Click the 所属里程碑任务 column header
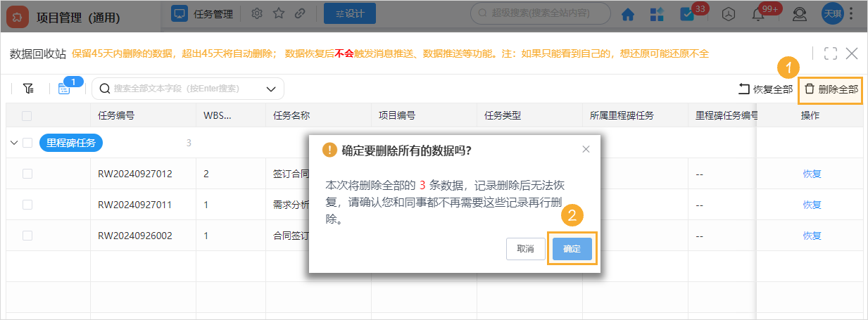 click(622, 115)
